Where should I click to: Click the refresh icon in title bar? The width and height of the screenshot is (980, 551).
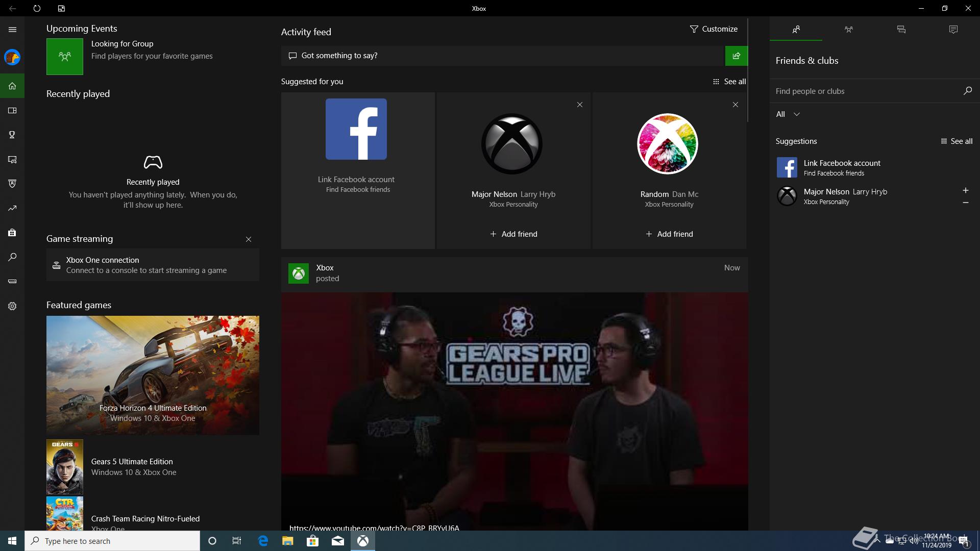(x=37, y=8)
